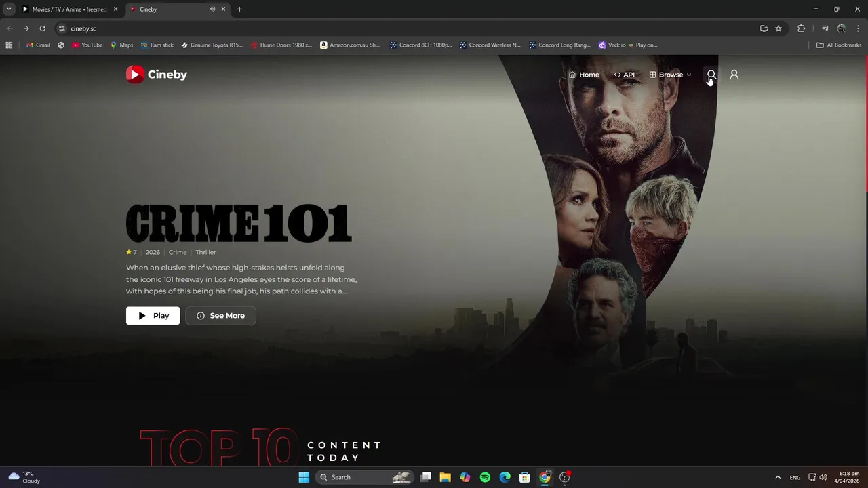Open the Veck io Play on bookmark
The width and height of the screenshot is (868, 488).
click(628, 45)
